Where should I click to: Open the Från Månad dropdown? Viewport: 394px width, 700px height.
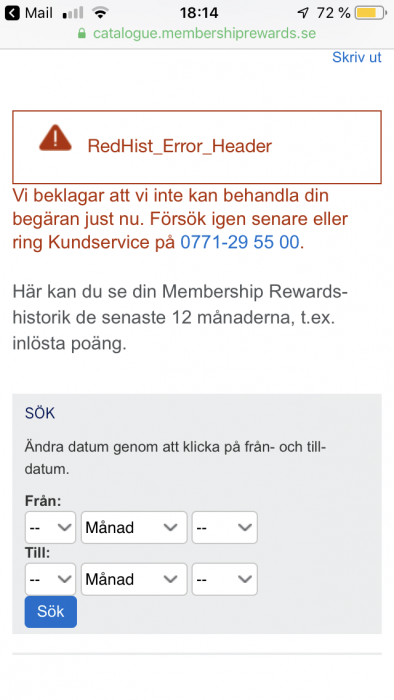[x=134, y=527]
